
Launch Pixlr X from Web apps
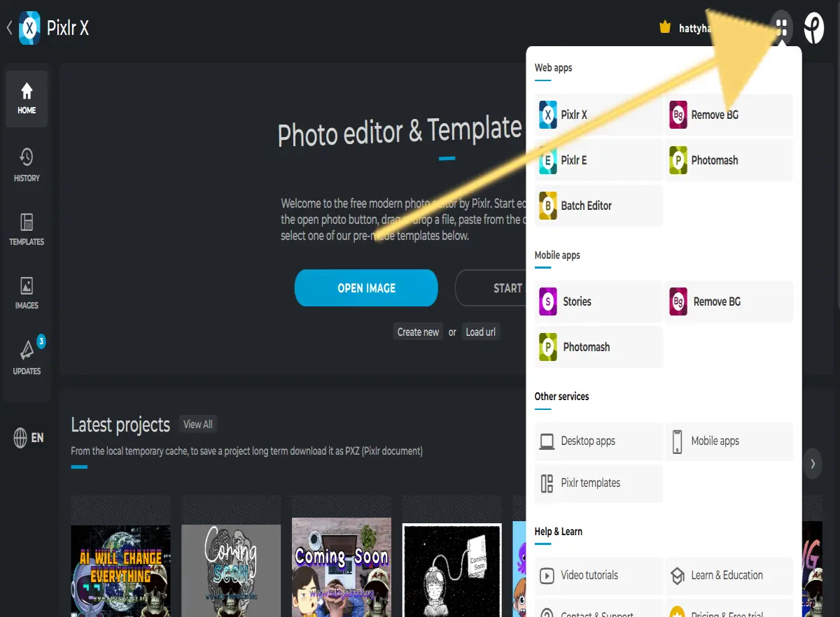[598, 115]
